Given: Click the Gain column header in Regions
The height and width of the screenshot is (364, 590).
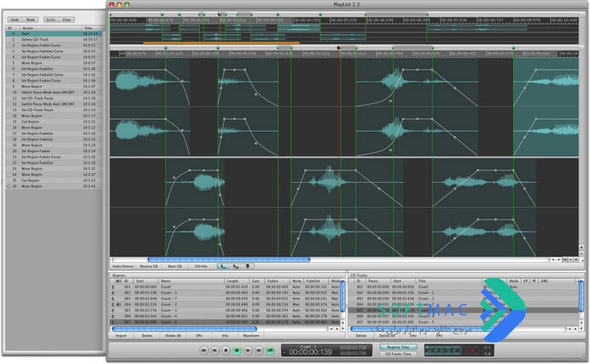Looking at the screenshot, I should coord(256,281).
